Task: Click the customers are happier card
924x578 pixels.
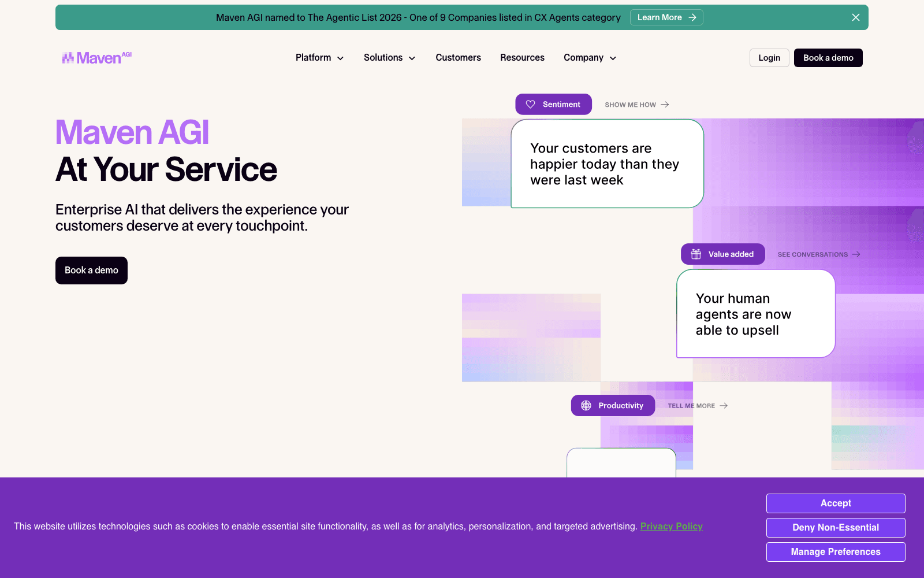Action: [x=607, y=164]
